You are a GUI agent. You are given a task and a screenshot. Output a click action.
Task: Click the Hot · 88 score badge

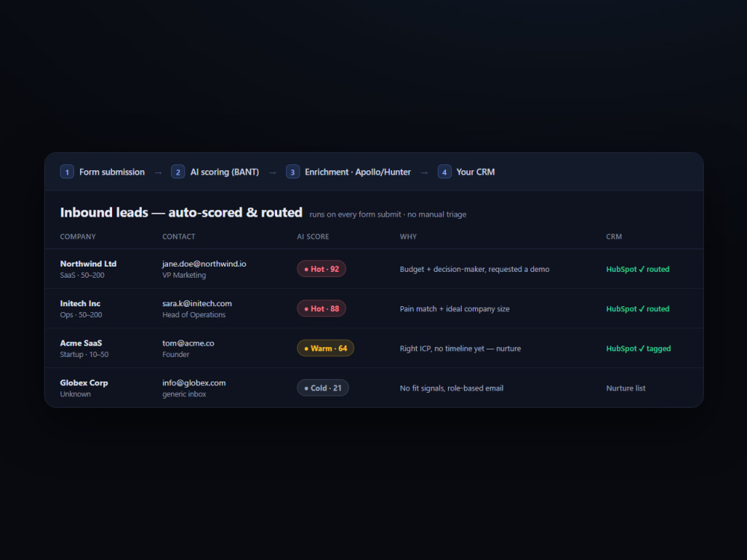(x=321, y=308)
